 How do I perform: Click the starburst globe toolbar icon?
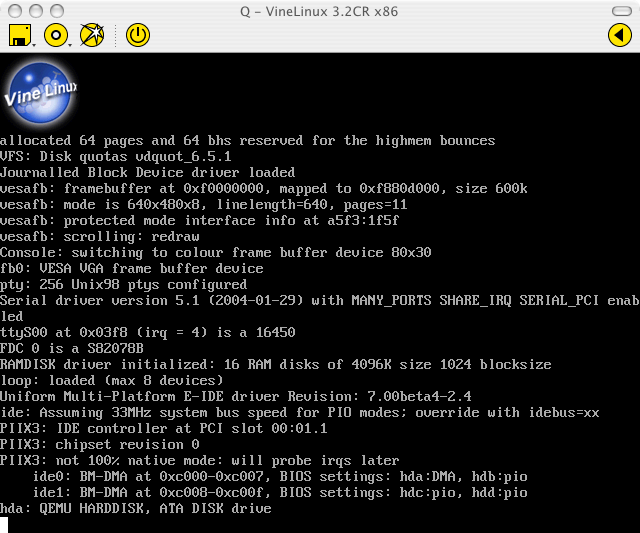point(92,35)
